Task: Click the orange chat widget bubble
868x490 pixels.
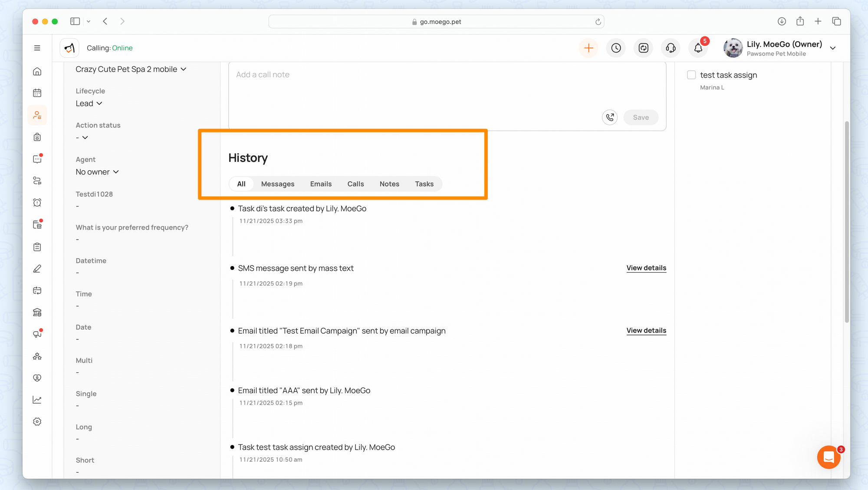Action: [x=829, y=457]
